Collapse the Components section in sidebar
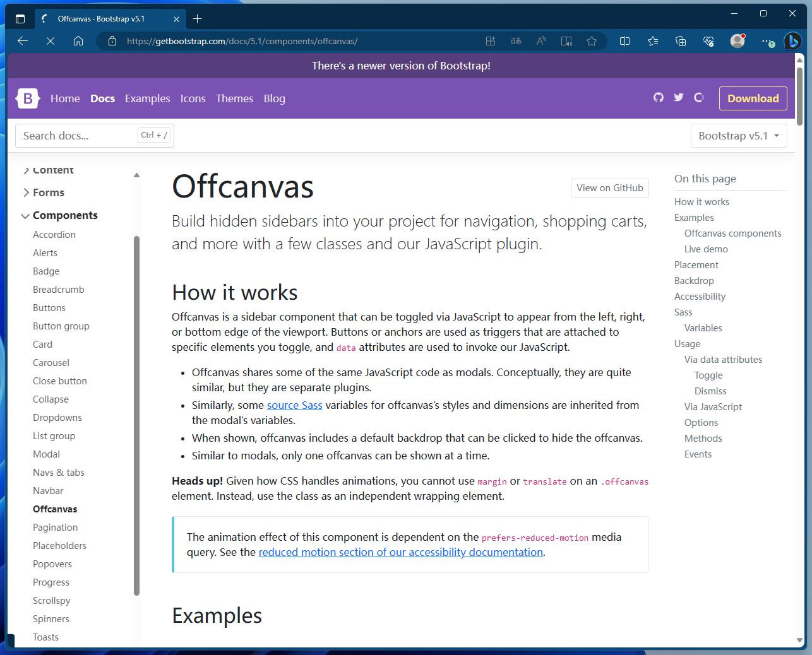 click(x=65, y=215)
